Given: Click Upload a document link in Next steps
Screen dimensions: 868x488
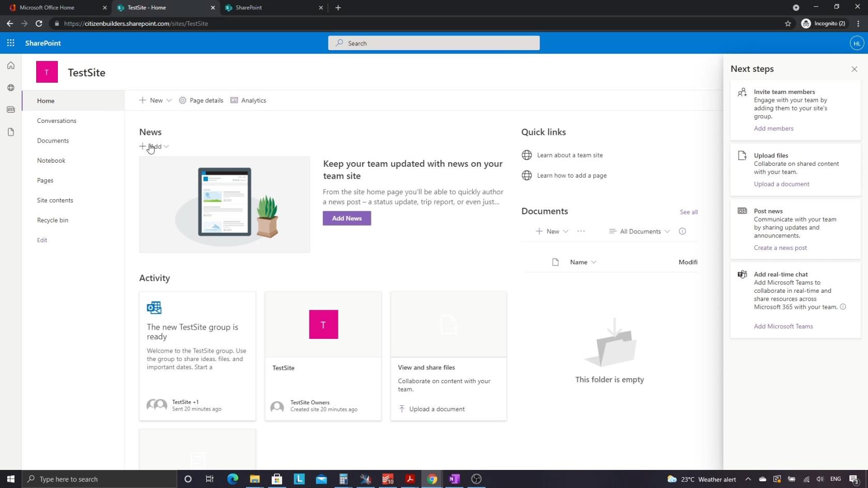Looking at the screenshot, I should 781,184.
